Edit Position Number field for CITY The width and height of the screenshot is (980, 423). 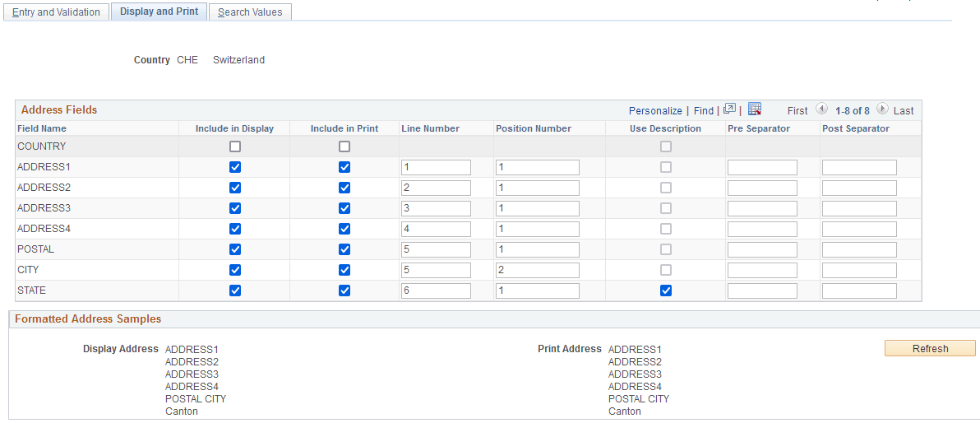click(x=538, y=270)
